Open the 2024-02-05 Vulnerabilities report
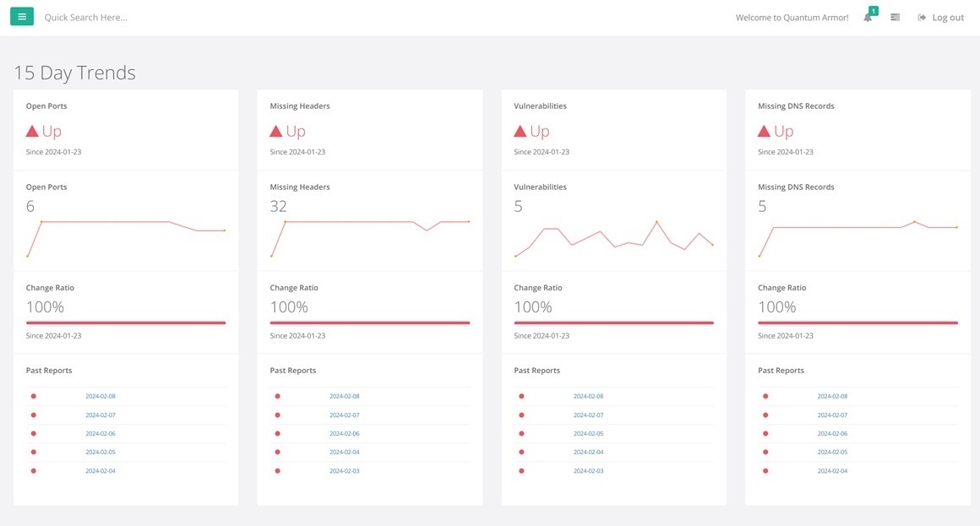The width and height of the screenshot is (980, 526). click(588, 433)
